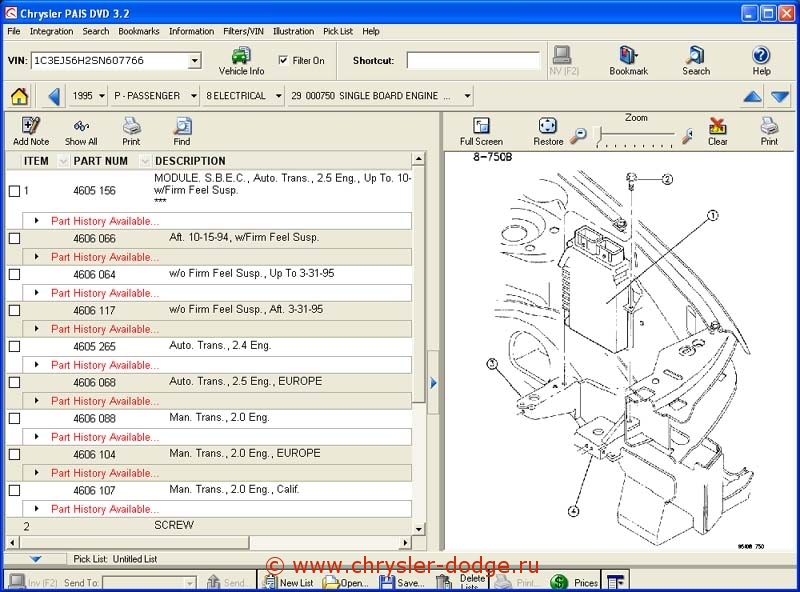Restore the illustration view
This screenshot has width=800, height=592.
click(x=548, y=132)
